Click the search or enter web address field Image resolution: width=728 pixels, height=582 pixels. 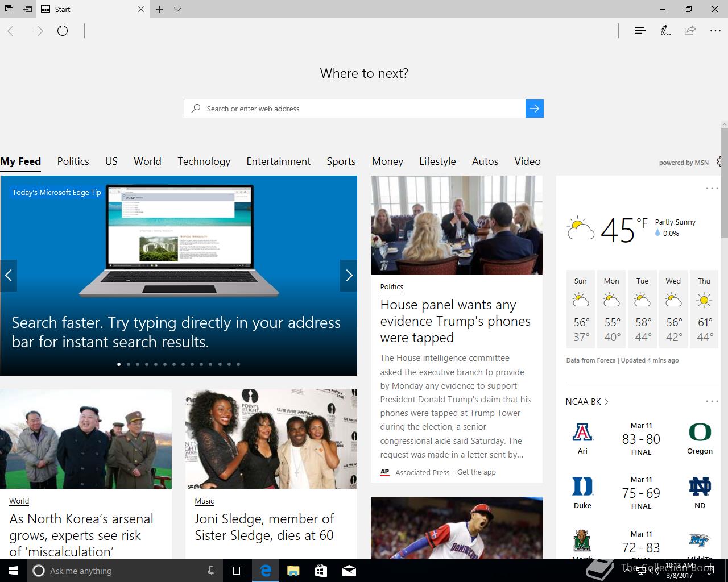(x=355, y=109)
